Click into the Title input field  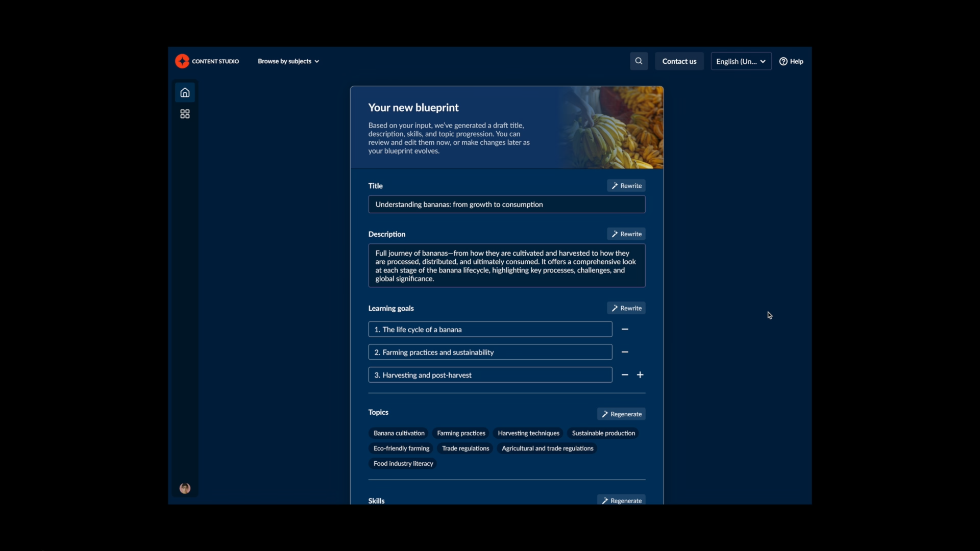click(x=506, y=205)
